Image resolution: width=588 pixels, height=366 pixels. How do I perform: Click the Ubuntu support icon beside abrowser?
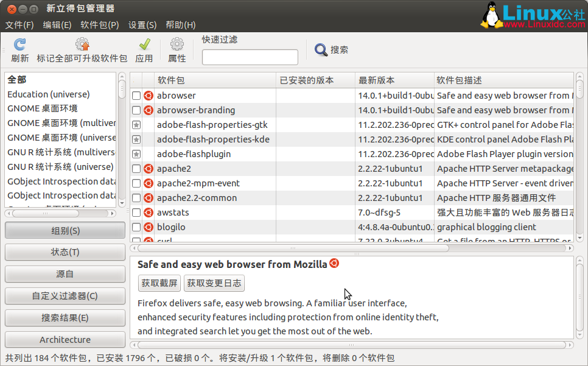[x=149, y=96]
